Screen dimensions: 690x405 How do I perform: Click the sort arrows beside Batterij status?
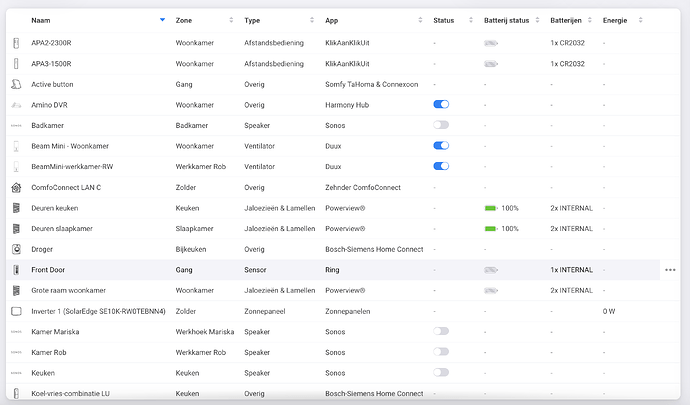click(537, 20)
